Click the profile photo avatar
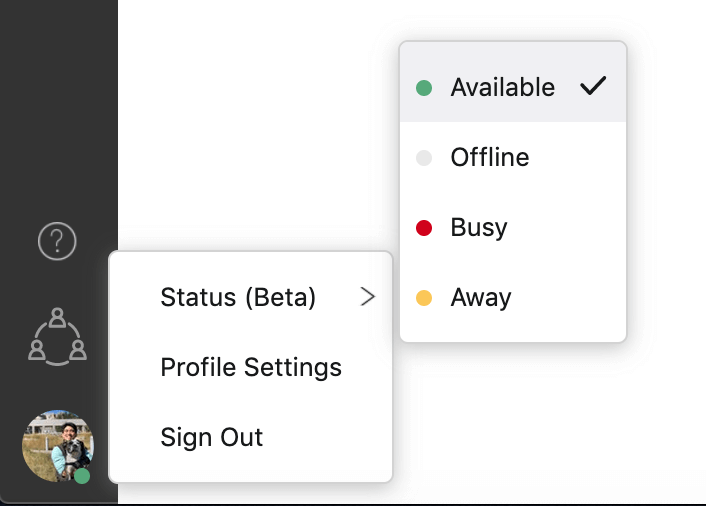This screenshot has width=706, height=506. (x=58, y=446)
